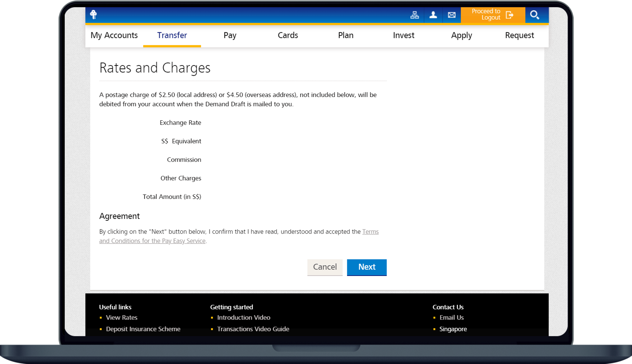This screenshot has height=364, width=632.
Task: Open the Pay menu
Action: coord(230,35)
